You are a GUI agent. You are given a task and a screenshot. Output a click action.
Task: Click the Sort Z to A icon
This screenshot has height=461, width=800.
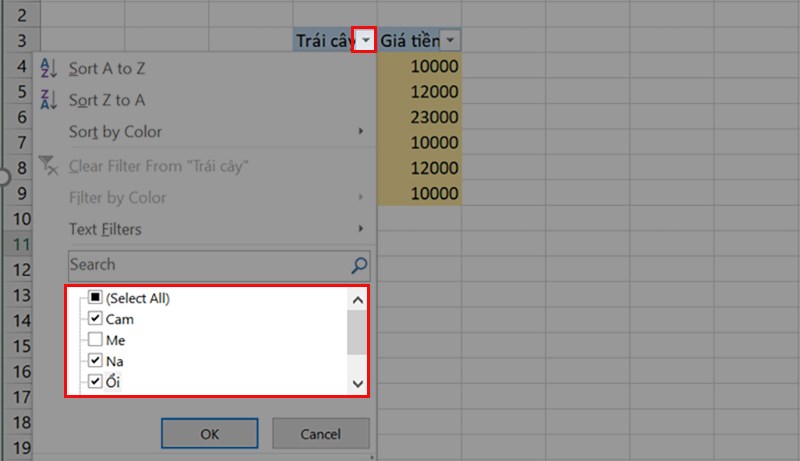pos(48,99)
